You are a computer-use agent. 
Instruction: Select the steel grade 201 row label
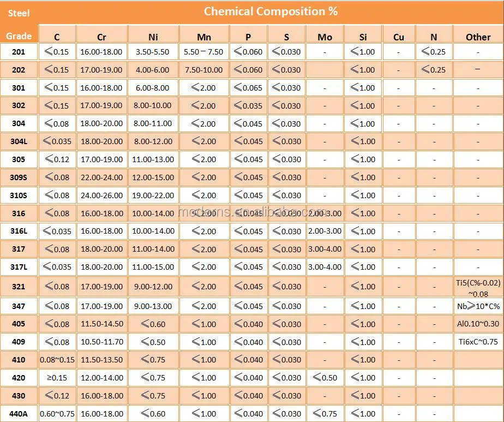click(x=19, y=52)
